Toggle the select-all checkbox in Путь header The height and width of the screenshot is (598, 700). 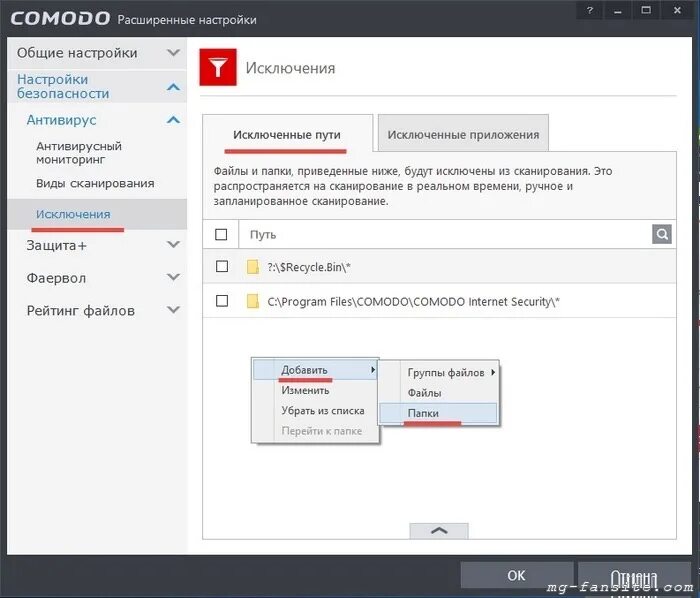[221, 234]
